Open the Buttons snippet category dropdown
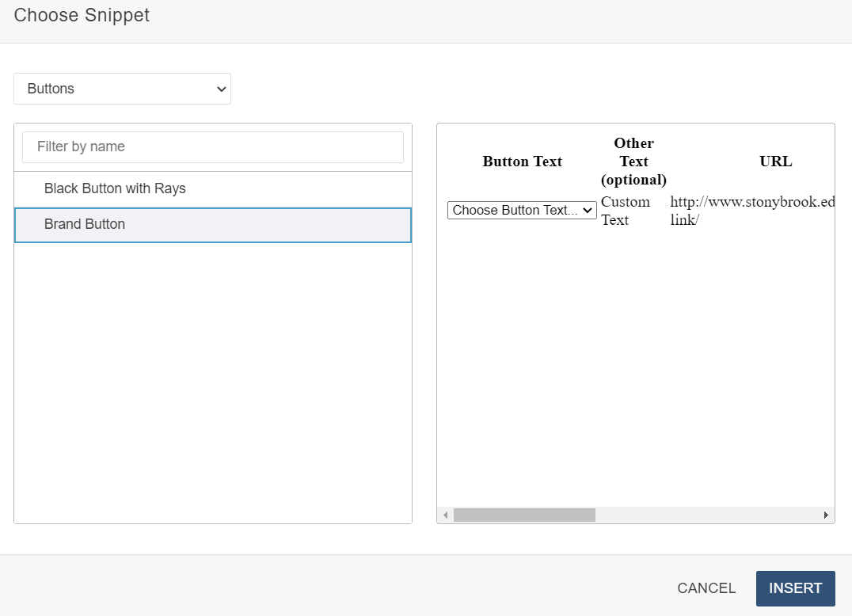This screenshot has width=852, height=616. pos(122,89)
